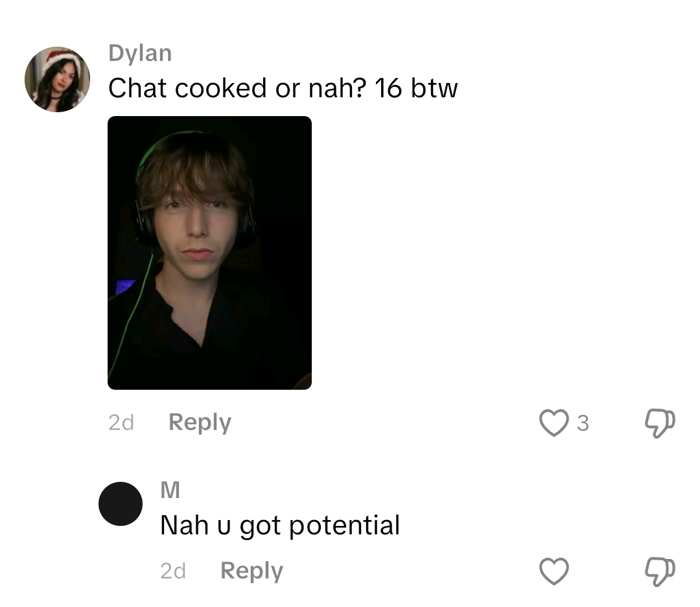The width and height of the screenshot is (700, 607).
Task: Dislike M's reply using thumbs-down icon
Action: (660, 571)
